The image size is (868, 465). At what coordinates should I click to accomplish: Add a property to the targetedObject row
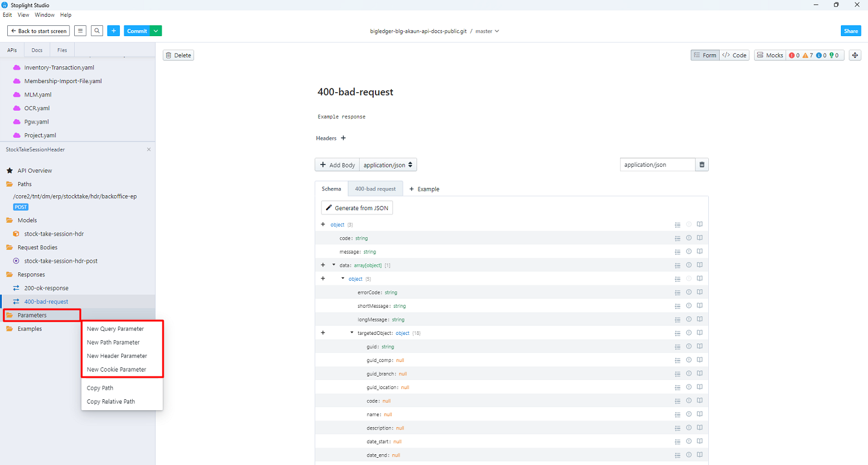point(323,333)
